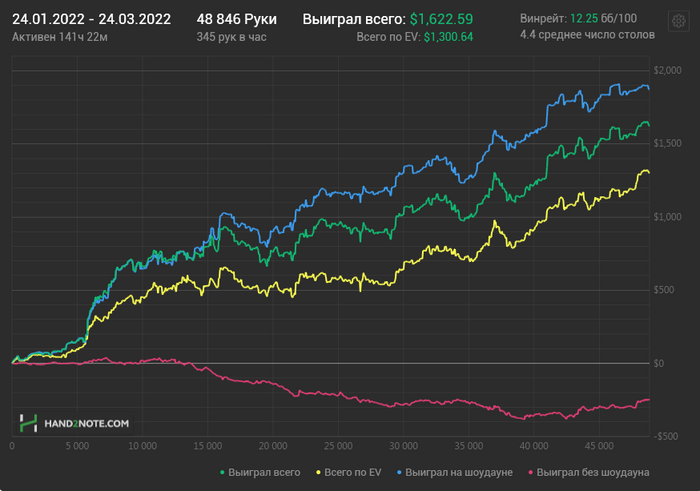Open the graph settings gear icon

click(679, 21)
